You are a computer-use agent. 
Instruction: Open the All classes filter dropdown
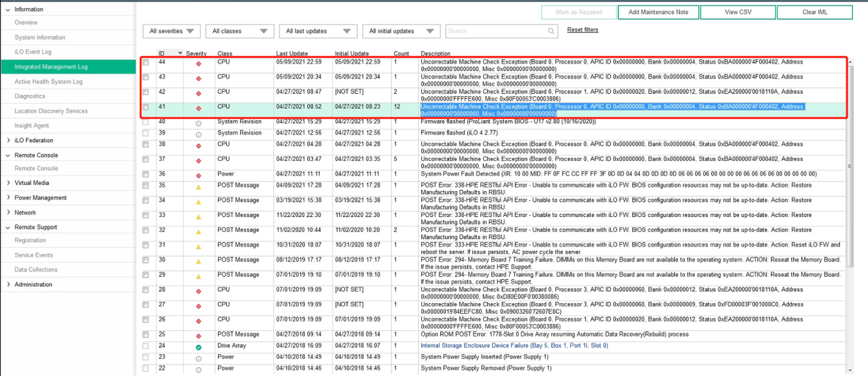[x=239, y=31]
